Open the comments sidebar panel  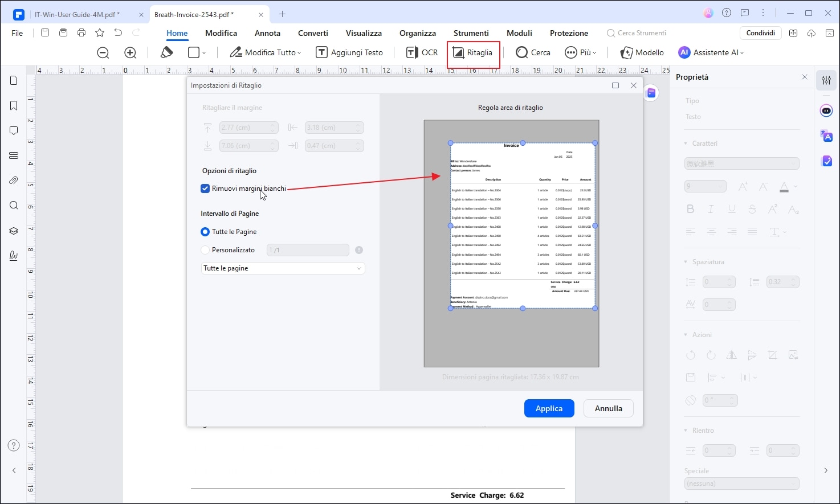(x=14, y=131)
